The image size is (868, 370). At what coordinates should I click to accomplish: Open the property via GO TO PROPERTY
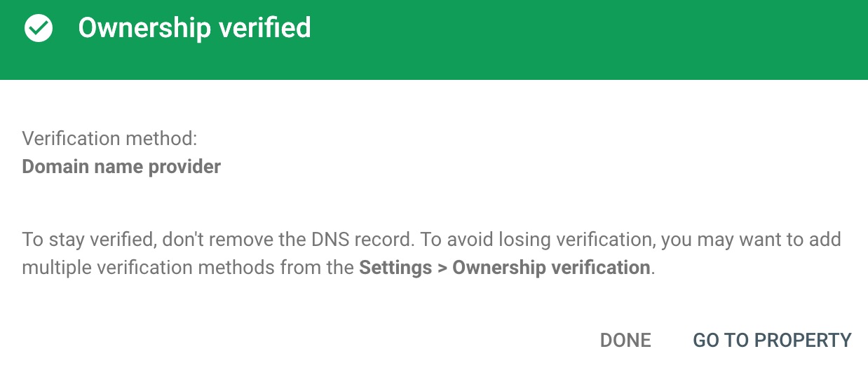tap(772, 341)
